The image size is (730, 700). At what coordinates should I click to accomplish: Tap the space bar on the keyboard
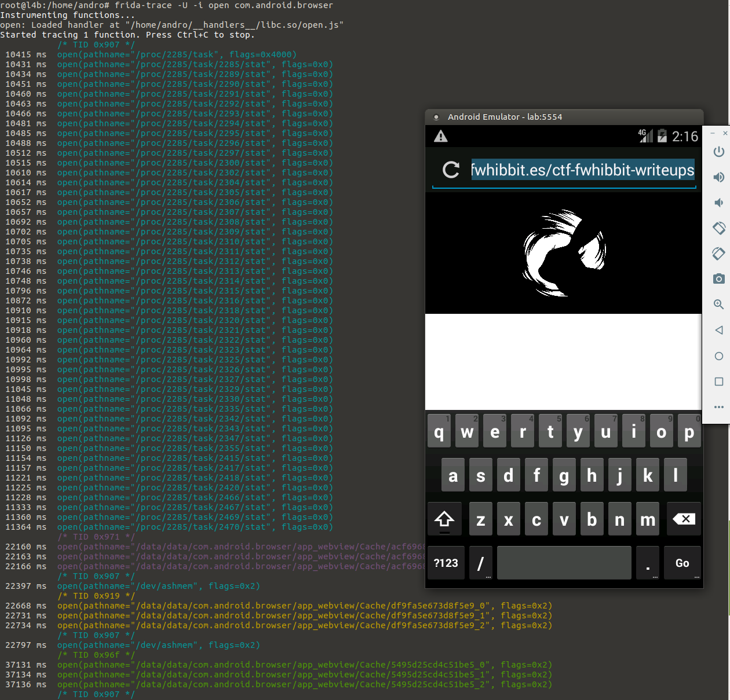[x=564, y=563]
